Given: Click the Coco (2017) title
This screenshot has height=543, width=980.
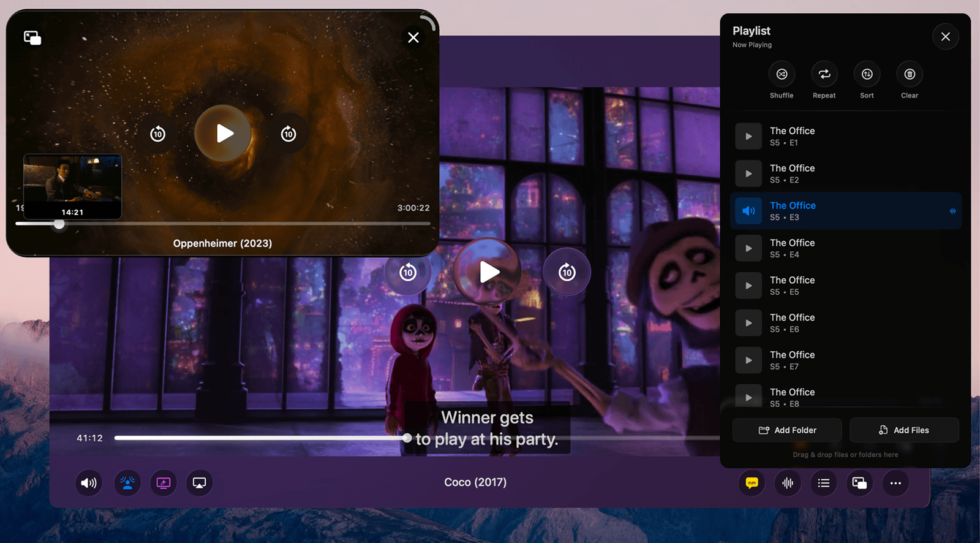Looking at the screenshot, I should point(475,482).
